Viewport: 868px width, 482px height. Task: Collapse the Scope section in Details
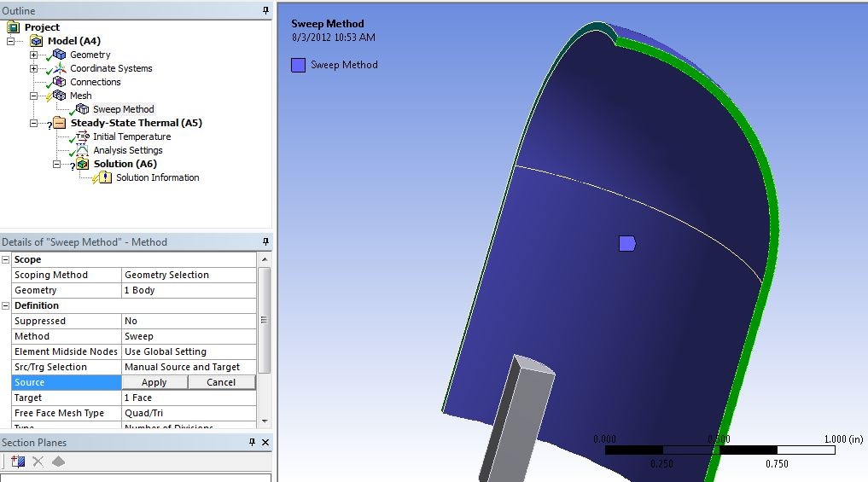click(x=5, y=259)
